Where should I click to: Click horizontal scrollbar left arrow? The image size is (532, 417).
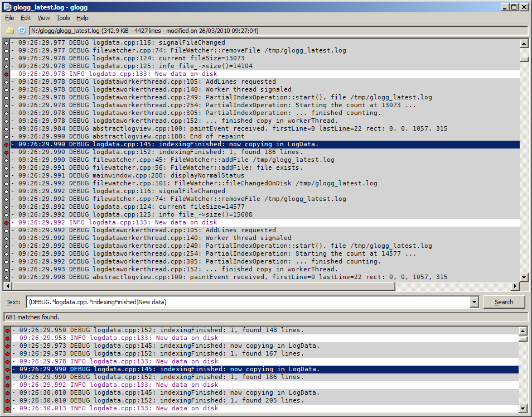(8, 286)
